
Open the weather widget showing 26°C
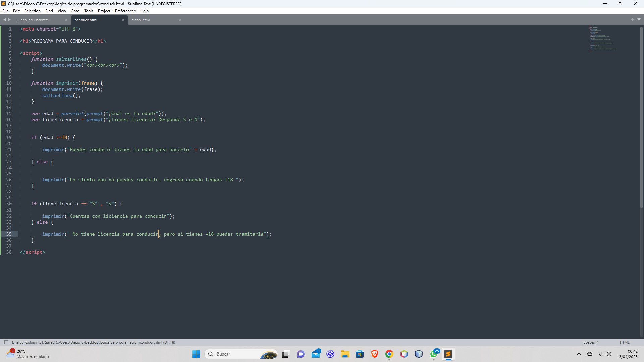click(28, 354)
